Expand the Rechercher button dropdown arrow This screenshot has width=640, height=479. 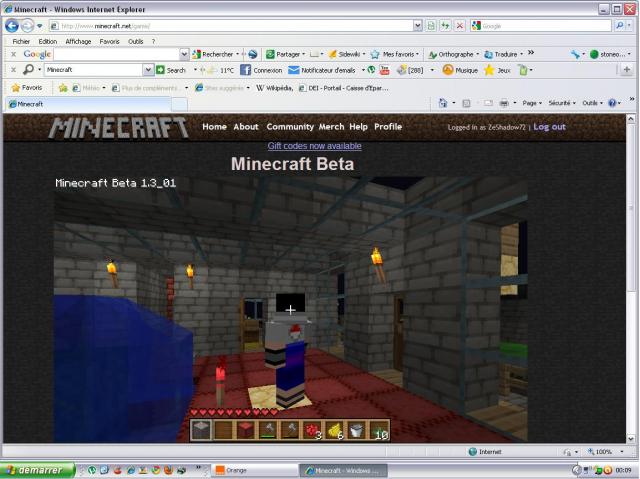[x=238, y=54]
